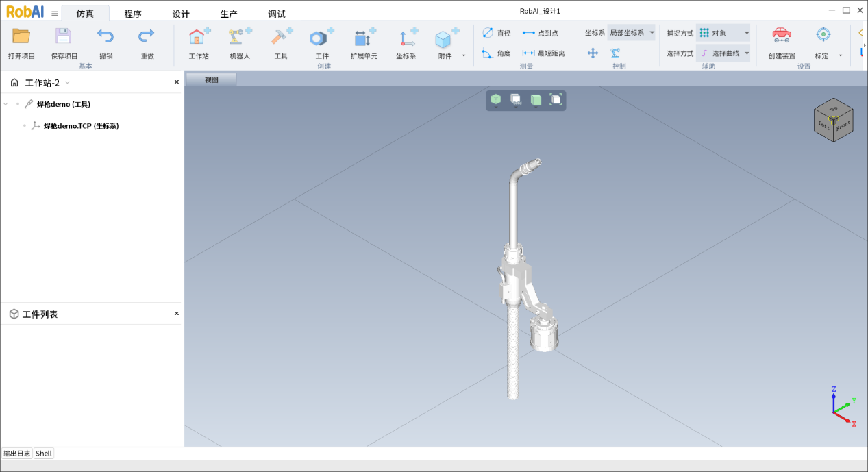Open the Shell tab at bottom
The width and height of the screenshot is (868, 472).
tap(44, 454)
